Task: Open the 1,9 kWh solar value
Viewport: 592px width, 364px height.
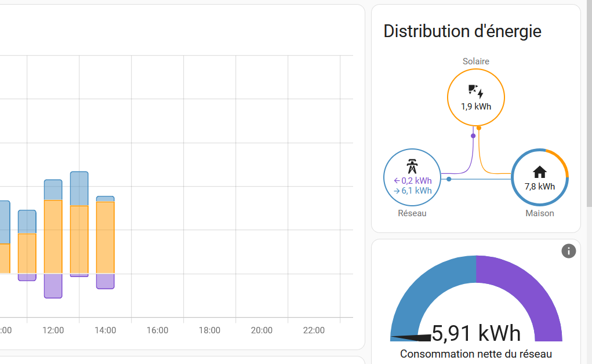Action: tap(475, 107)
